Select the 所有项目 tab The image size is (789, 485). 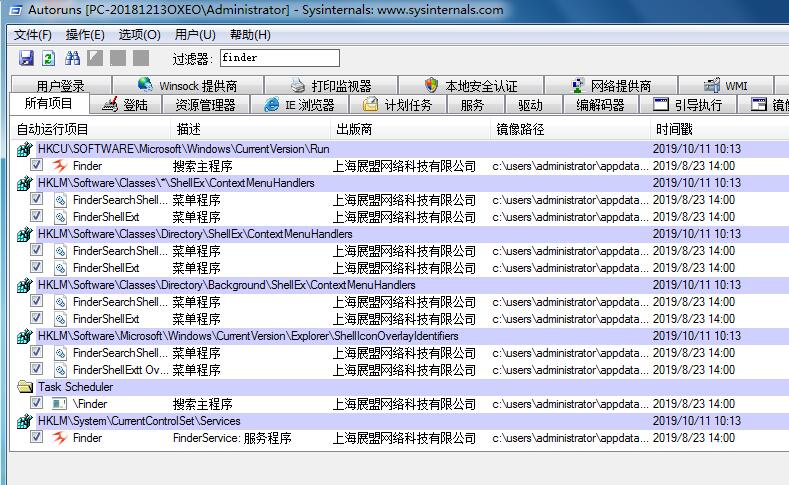49,104
